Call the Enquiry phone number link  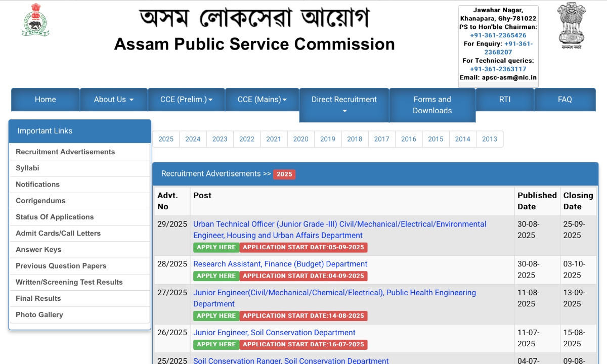508,48
